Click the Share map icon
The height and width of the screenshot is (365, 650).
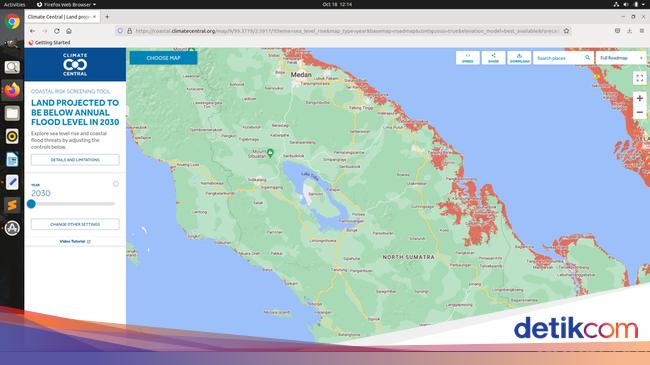pos(493,58)
